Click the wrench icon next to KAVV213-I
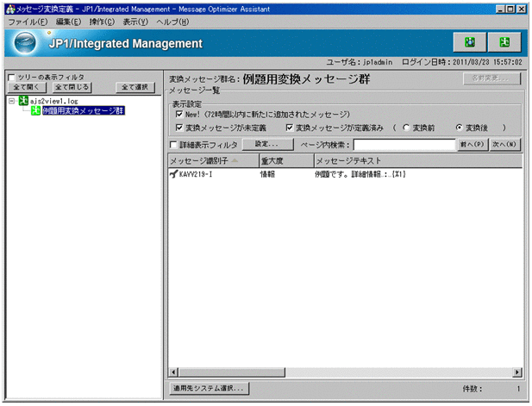 (173, 174)
